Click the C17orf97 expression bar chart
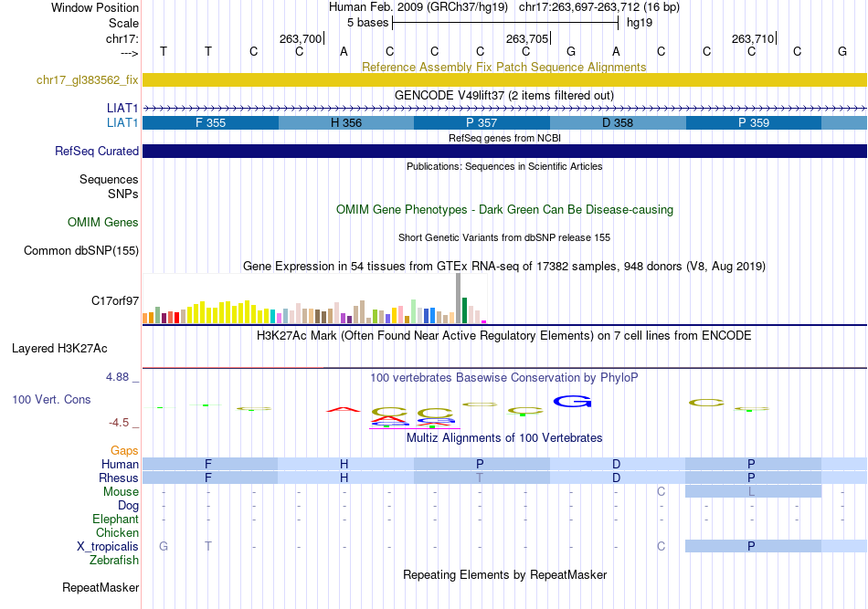 (314, 299)
